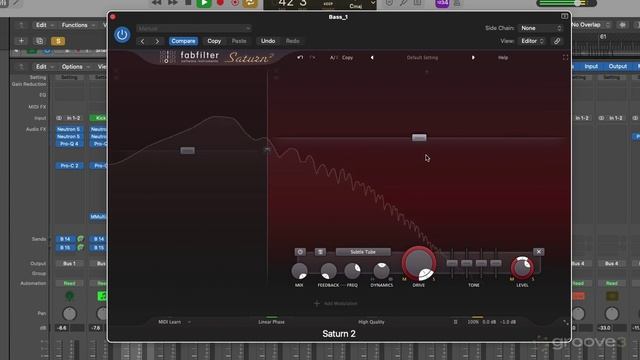Open the Pro-C 2 plugin slot

tap(69, 166)
